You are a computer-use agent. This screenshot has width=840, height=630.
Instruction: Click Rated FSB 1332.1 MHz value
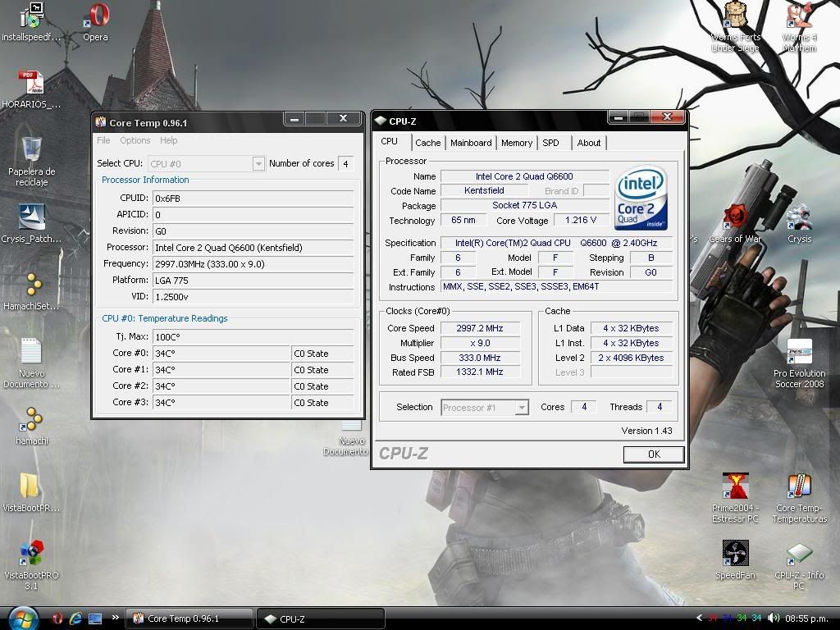pyautogui.click(x=479, y=372)
